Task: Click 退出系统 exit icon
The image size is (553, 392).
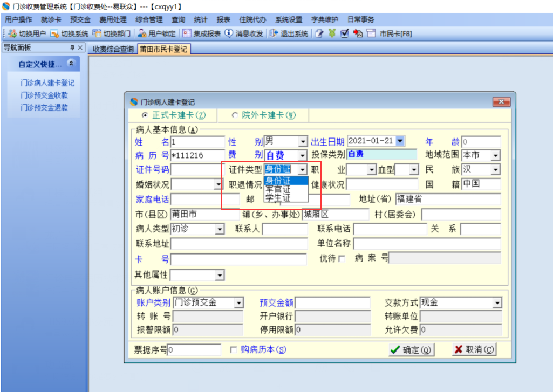Action: [x=274, y=33]
